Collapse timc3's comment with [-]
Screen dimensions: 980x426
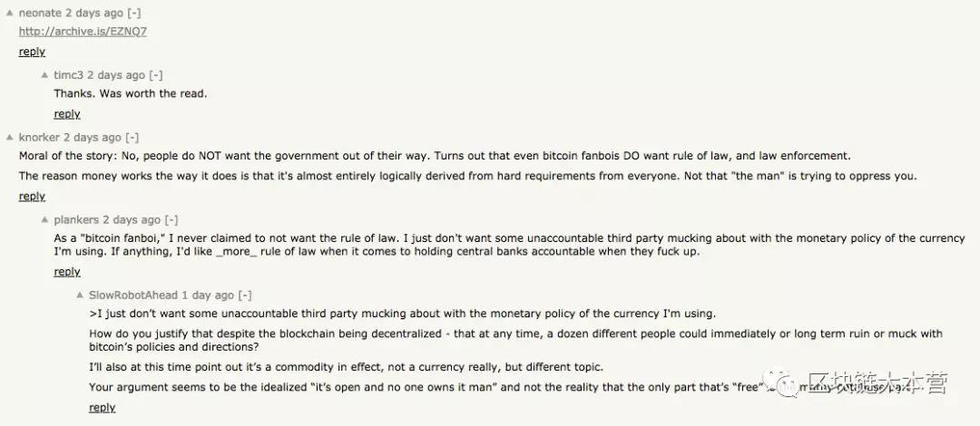[x=156, y=75]
